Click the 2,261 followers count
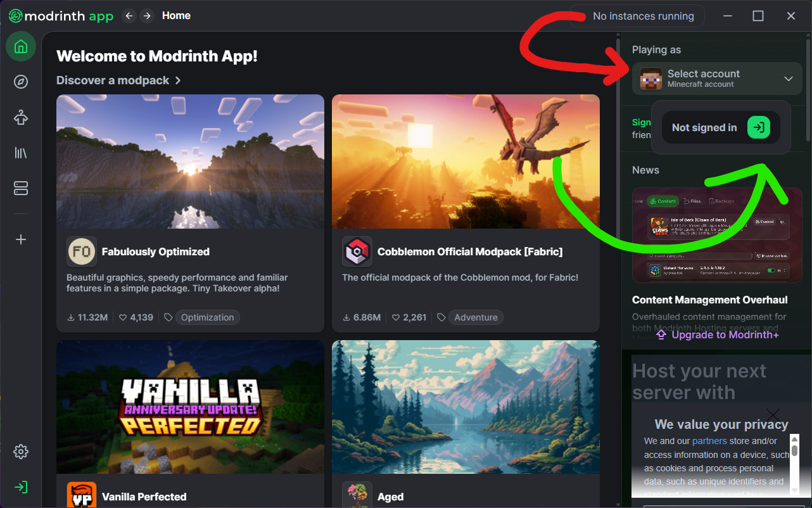The width and height of the screenshot is (812, 508). point(409,317)
